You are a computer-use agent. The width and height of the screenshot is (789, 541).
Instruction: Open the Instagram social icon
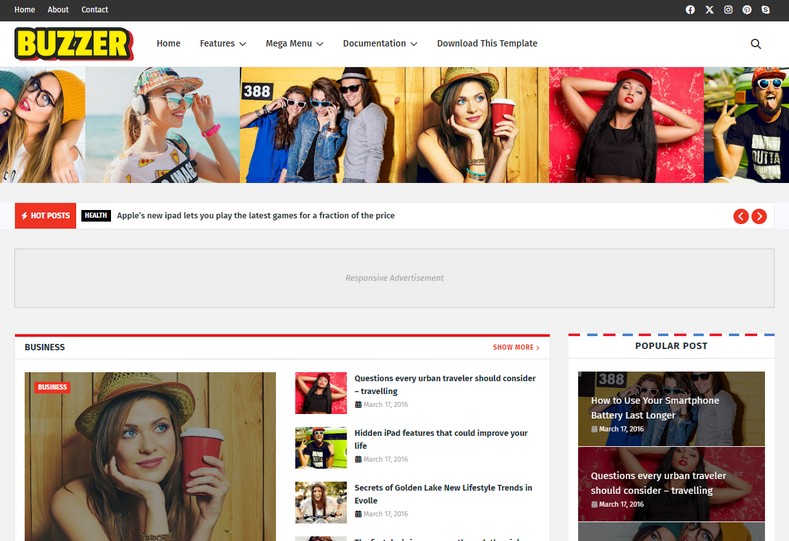coord(728,10)
